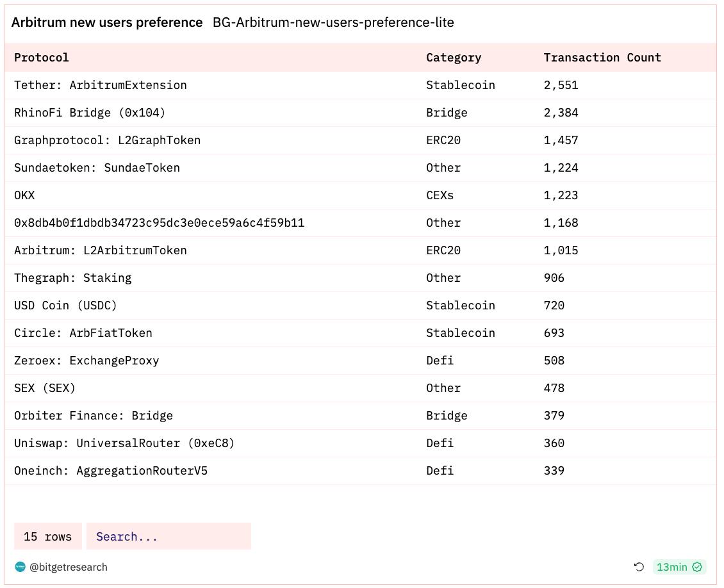Select Zeroex: ExchangeProxy cell
The height and width of the screenshot is (588, 724).
[86, 361]
